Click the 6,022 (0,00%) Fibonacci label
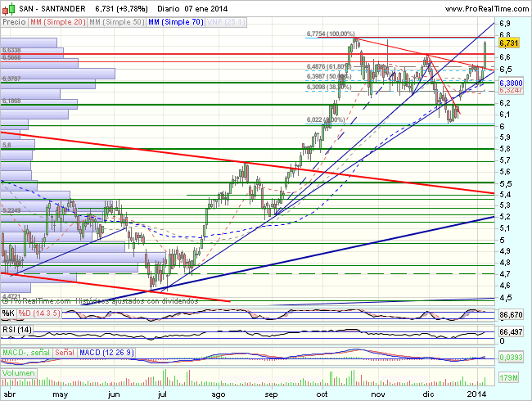Image resolution: width=532 pixels, height=401 pixels. (x=326, y=119)
